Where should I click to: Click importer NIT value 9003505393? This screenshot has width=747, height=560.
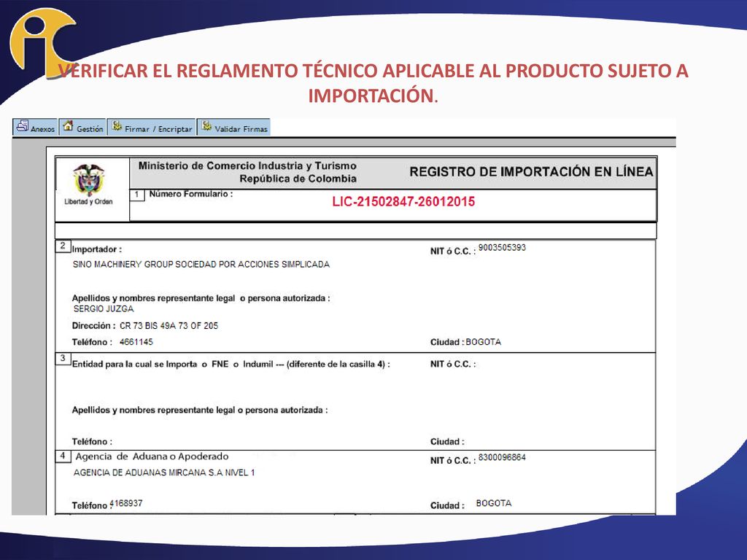click(502, 248)
